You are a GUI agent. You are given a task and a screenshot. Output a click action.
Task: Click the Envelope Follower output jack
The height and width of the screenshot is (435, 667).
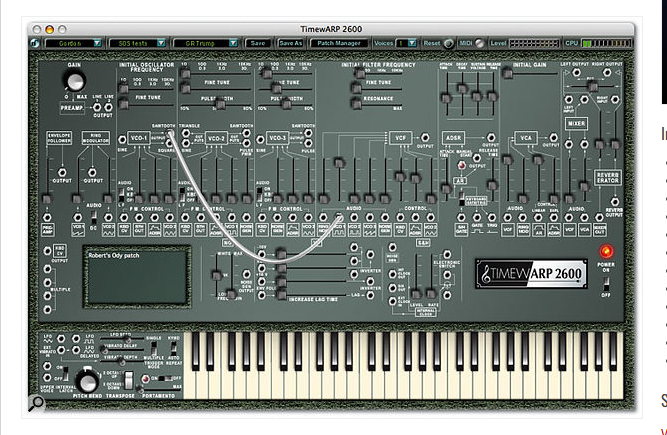coord(62,172)
